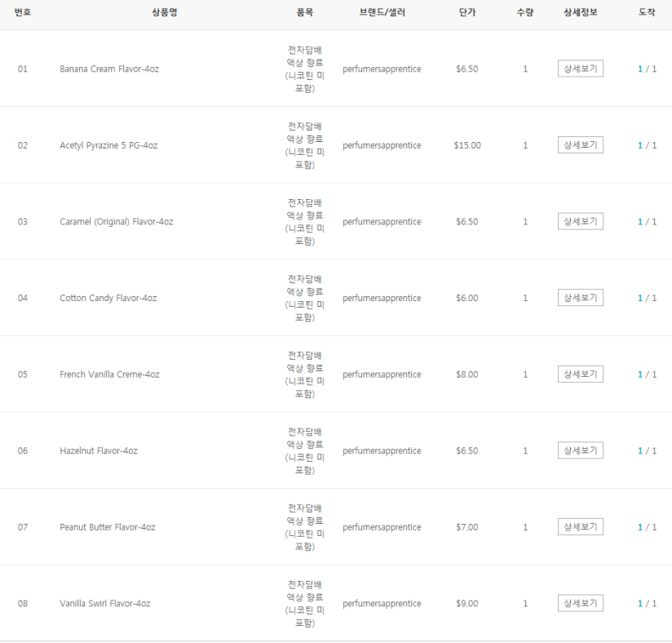672x643 pixels.
Task: Click the Hazelnut Flavor 상세보기 button
Action: coord(580,450)
